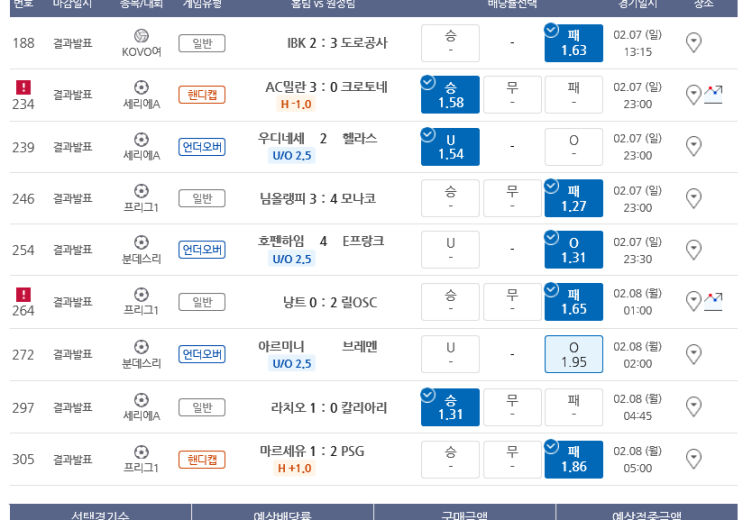Select the O 1.95 odds for 아르미니 vs 브레멘
Image resolution: width=743 pixels, height=520 pixels.
pos(574,354)
